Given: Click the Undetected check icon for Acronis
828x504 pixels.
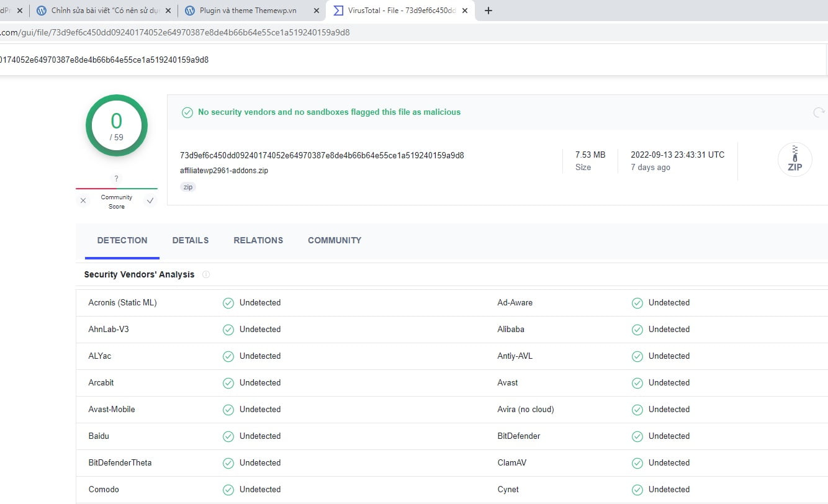Looking at the screenshot, I should [x=228, y=302].
